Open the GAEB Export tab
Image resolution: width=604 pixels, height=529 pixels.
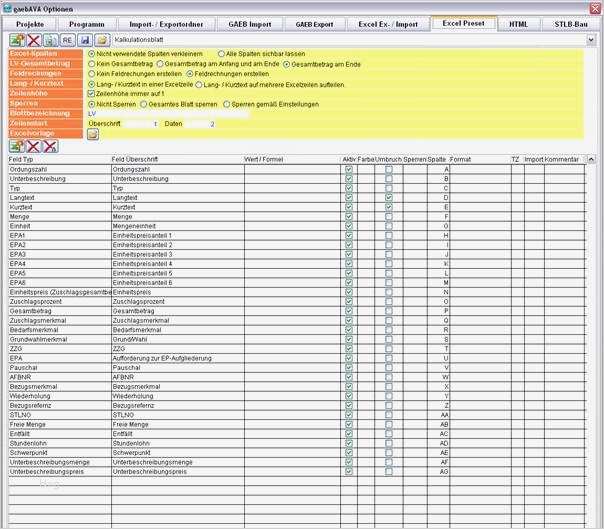(x=314, y=24)
